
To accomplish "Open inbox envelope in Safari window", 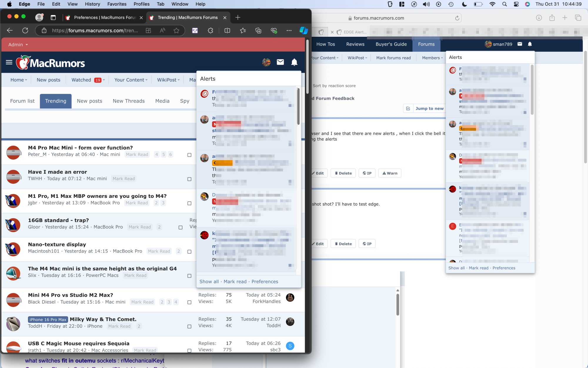I will point(520,44).
